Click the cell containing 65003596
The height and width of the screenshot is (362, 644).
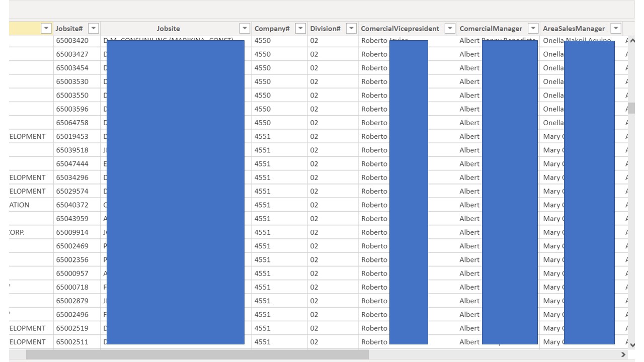click(76, 109)
